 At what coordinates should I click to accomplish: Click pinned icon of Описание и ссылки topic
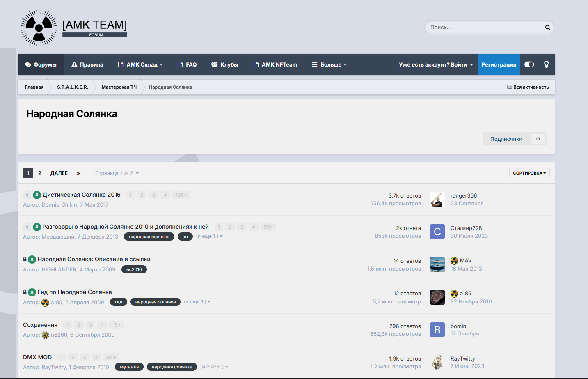click(32, 260)
